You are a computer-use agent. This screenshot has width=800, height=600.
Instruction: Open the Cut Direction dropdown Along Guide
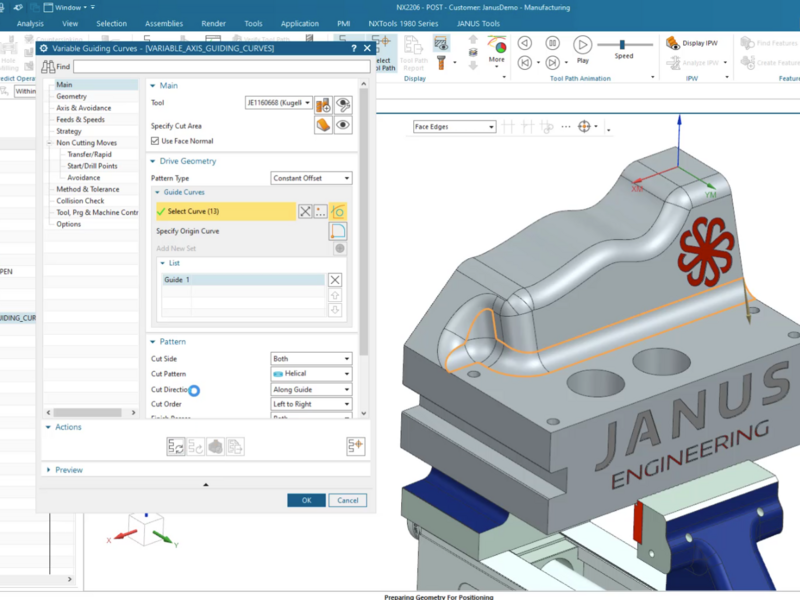(x=311, y=389)
